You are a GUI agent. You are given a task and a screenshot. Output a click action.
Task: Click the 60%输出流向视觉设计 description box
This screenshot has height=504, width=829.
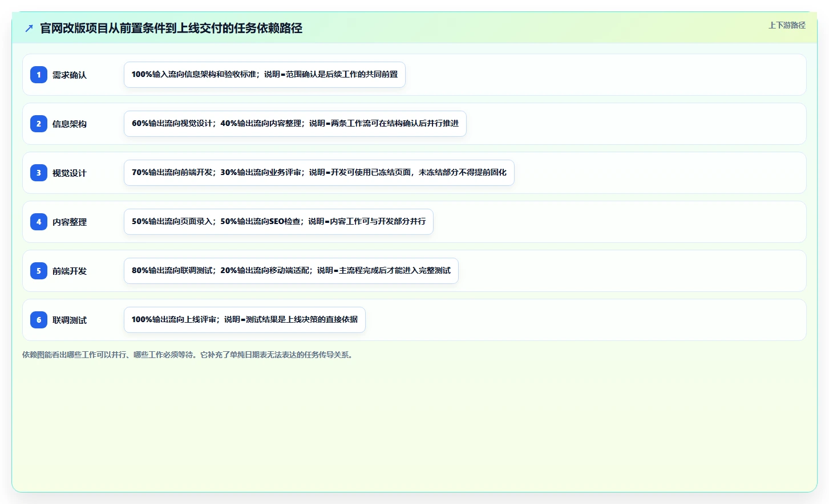pyautogui.click(x=295, y=124)
